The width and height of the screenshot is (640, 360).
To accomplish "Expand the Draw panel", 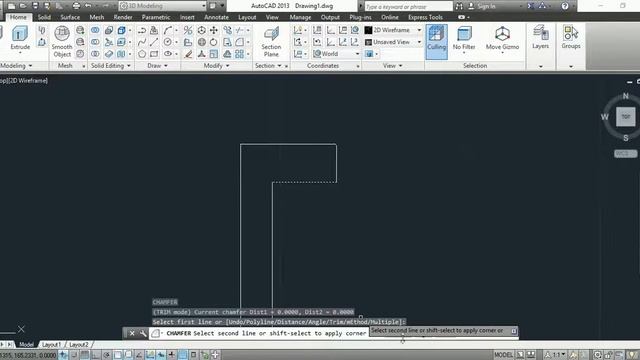I will tap(157, 66).
